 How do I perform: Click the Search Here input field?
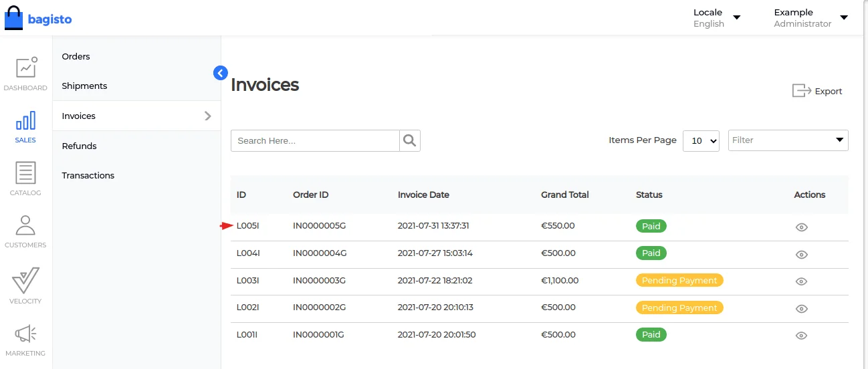click(315, 140)
